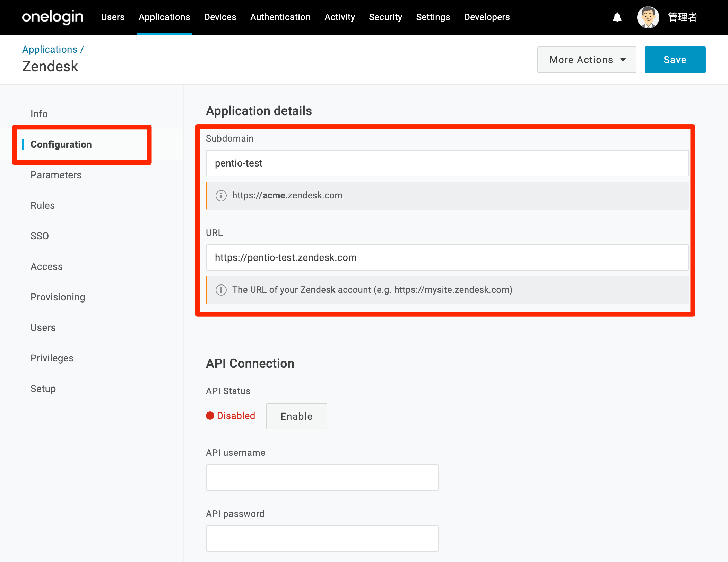Click the info icon beside acme.zendesk.com hint
This screenshot has width=728, height=562.
click(221, 196)
